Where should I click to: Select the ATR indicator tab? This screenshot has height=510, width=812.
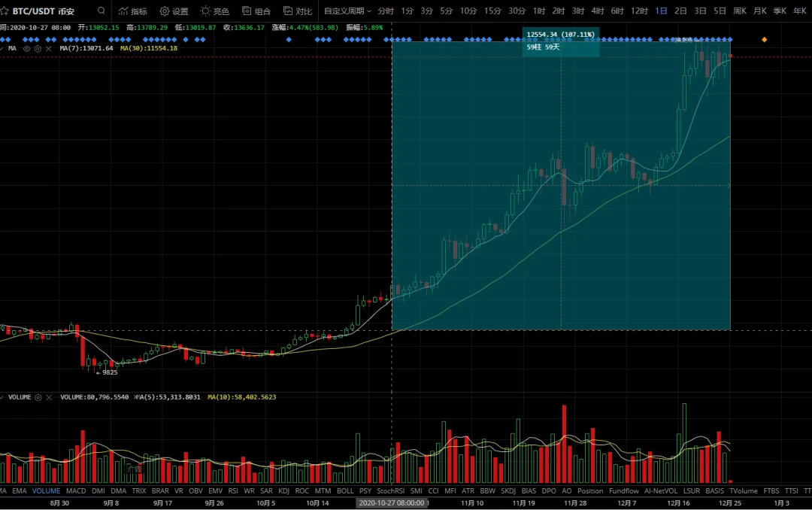point(468,491)
